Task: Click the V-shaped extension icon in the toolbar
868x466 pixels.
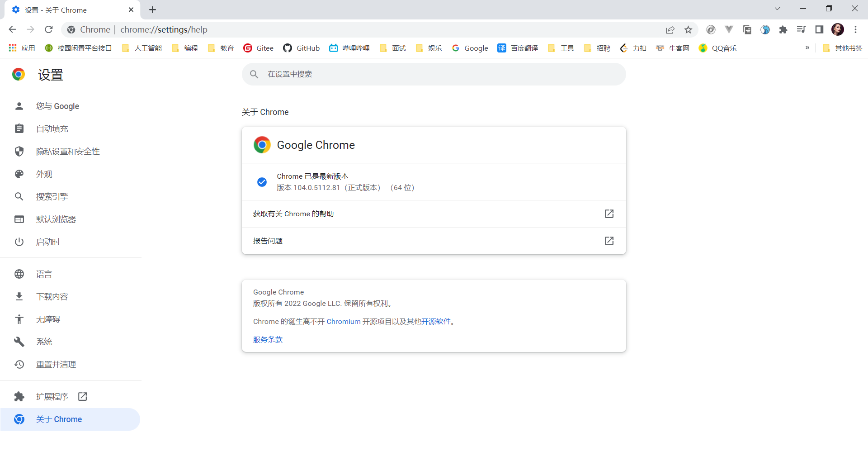Action: point(729,29)
